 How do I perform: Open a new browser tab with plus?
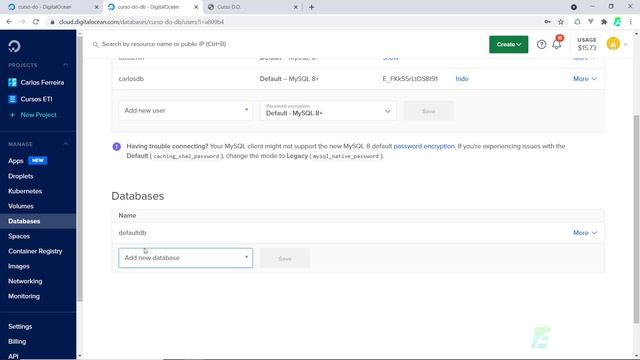[311, 7]
